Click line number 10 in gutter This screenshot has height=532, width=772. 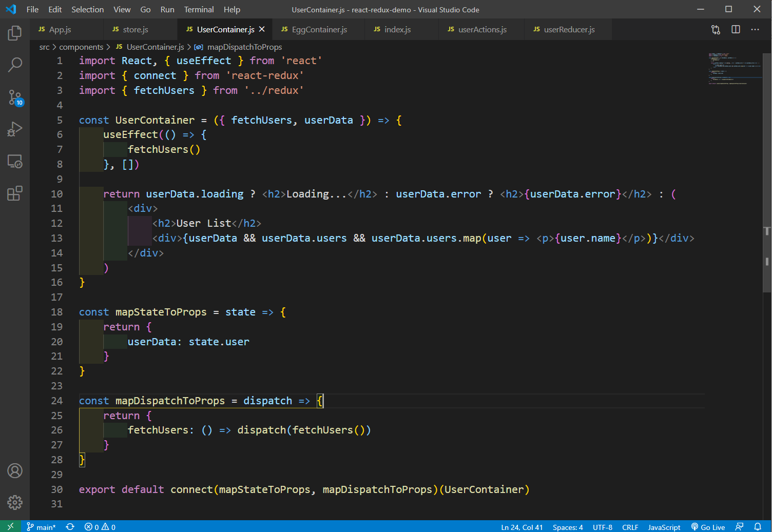pos(56,194)
